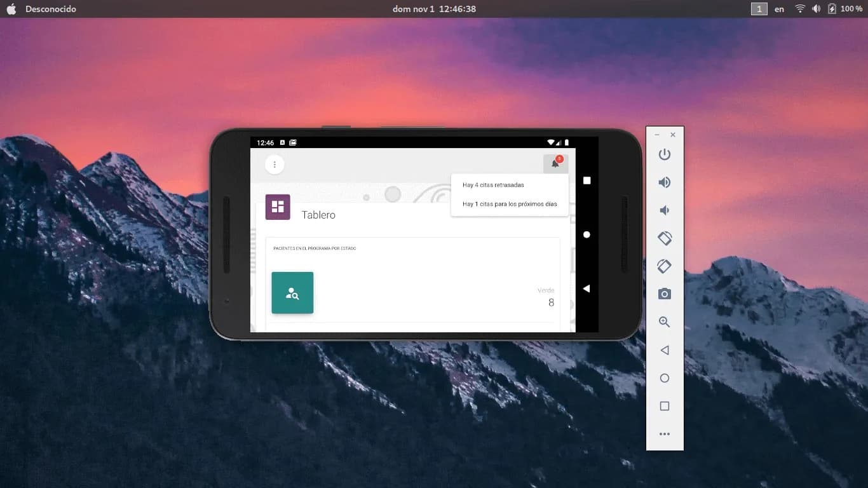This screenshot has width=868, height=488.
Task: Rotate emulator right
Action: tap(665, 266)
